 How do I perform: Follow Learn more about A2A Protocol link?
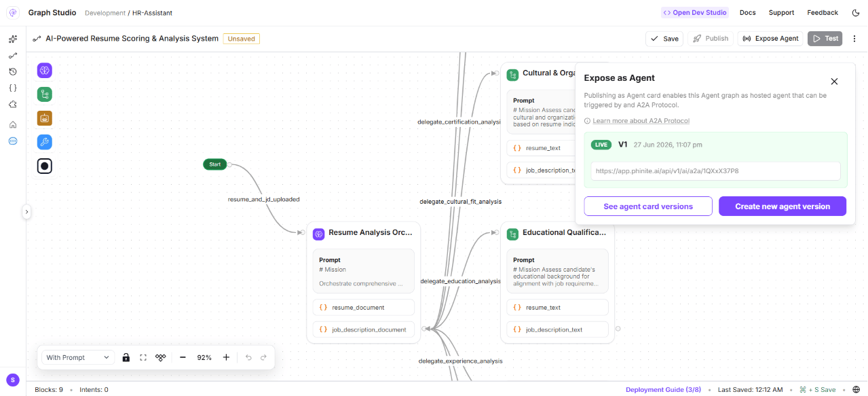[641, 121]
